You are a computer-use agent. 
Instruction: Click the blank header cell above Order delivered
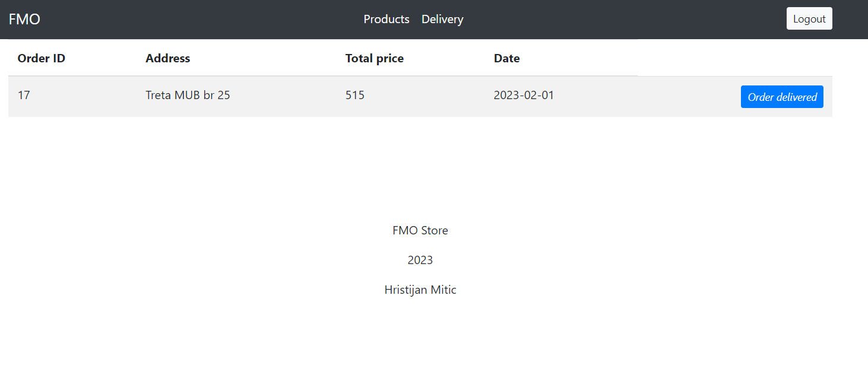pyautogui.click(x=735, y=58)
